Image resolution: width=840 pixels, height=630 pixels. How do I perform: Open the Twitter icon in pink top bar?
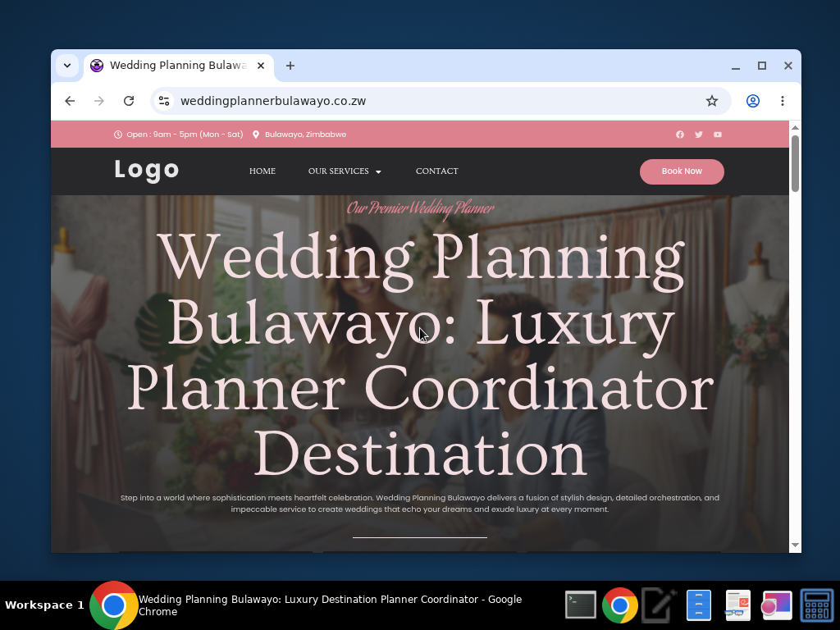click(699, 135)
